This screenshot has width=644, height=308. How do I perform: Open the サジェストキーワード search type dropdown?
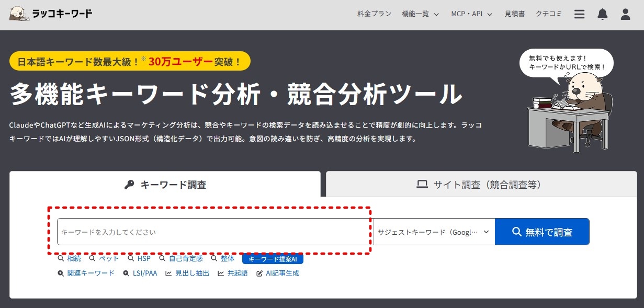pyautogui.click(x=434, y=232)
